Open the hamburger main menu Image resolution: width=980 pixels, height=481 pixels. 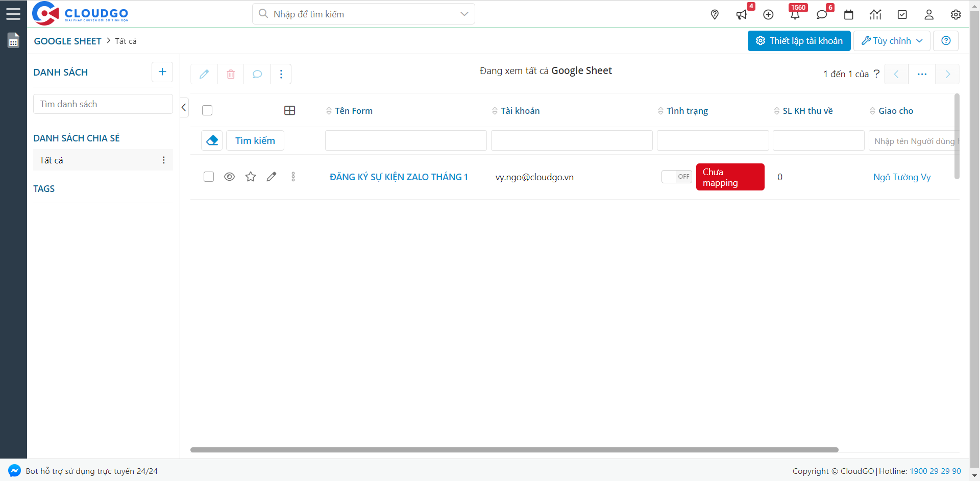point(13,14)
